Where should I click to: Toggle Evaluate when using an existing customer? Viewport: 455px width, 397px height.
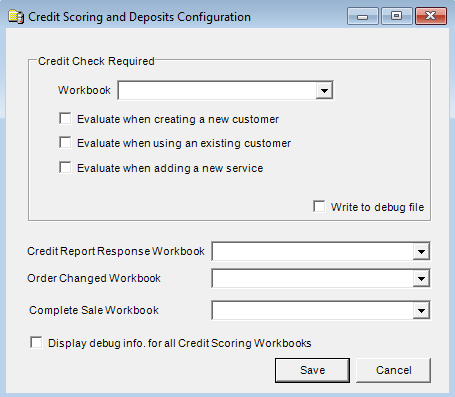[x=65, y=142]
